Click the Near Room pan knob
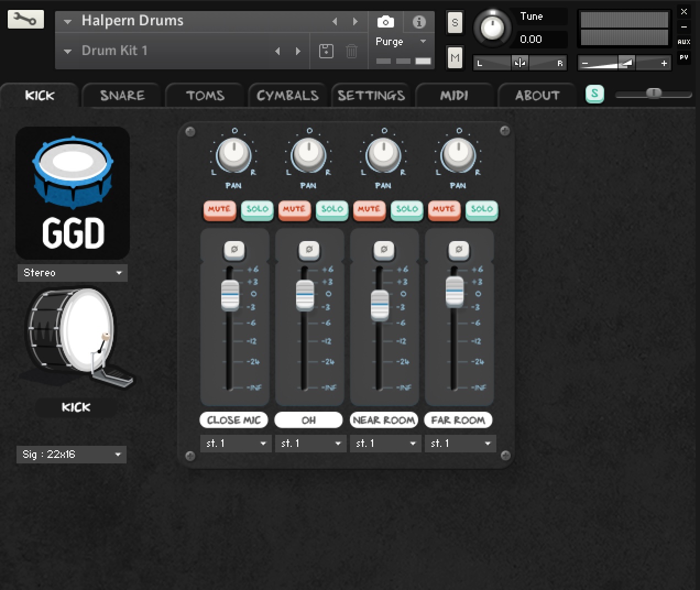The image size is (700, 590). [x=384, y=155]
